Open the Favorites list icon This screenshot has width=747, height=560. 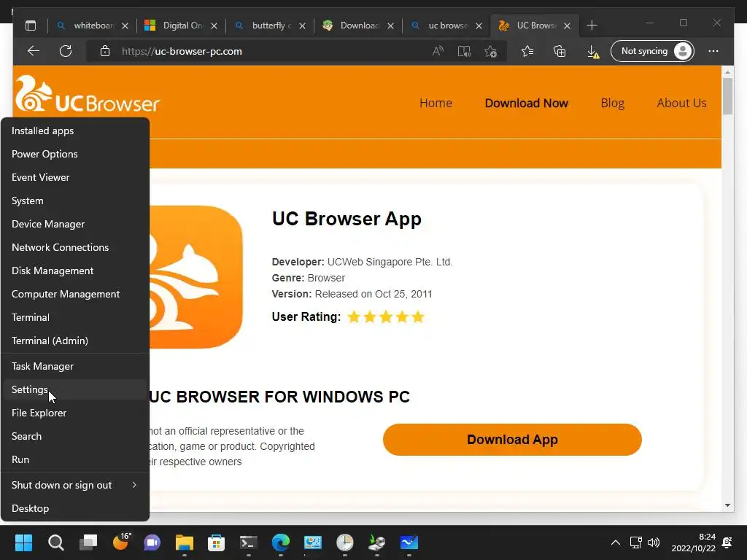(527, 51)
